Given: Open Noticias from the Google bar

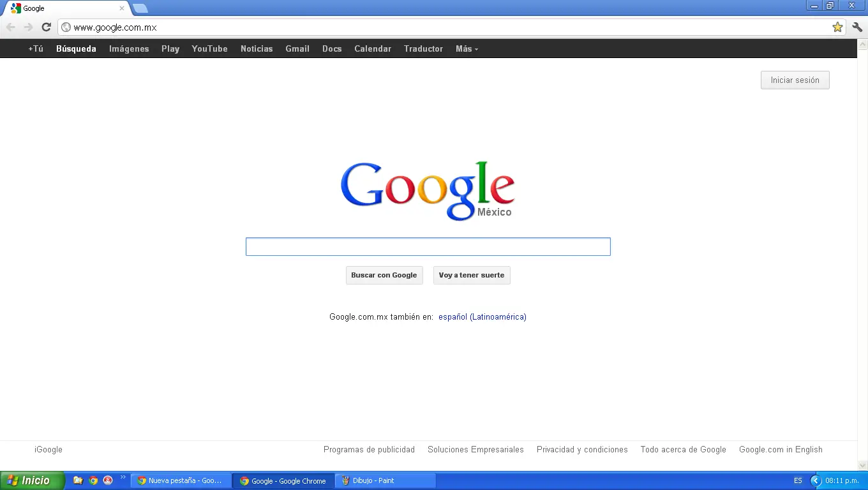Looking at the screenshot, I should (257, 48).
